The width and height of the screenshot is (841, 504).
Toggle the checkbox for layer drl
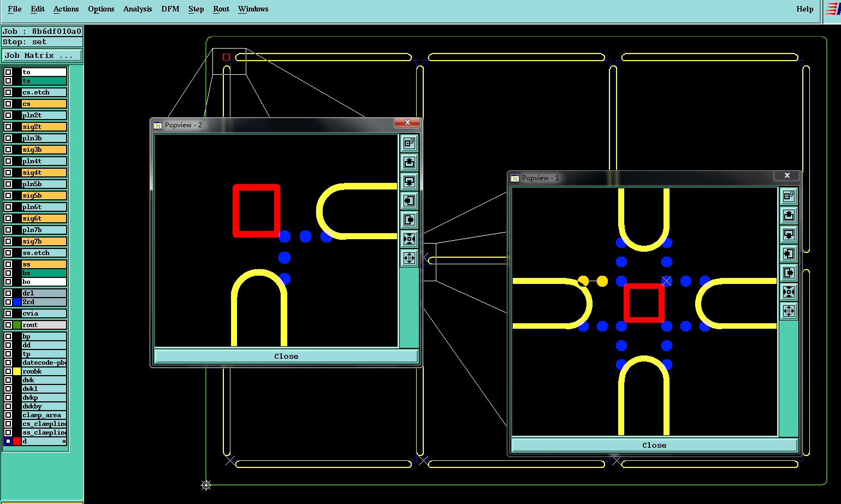click(8, 293)
